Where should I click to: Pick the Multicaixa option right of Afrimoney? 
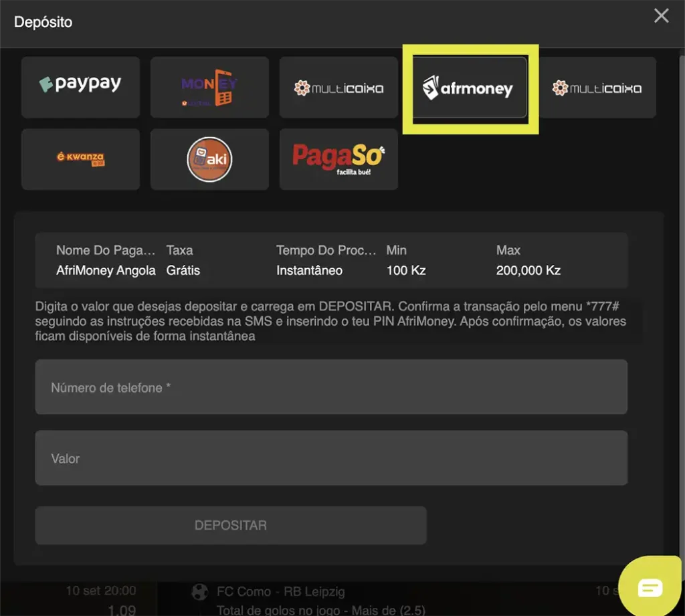[597, 88]
